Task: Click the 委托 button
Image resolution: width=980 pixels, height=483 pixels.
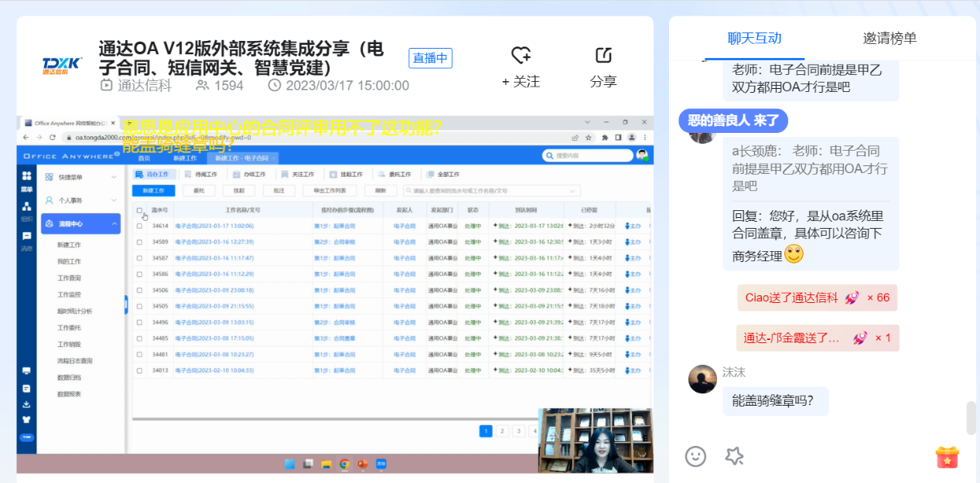Action: click(199, 190)
